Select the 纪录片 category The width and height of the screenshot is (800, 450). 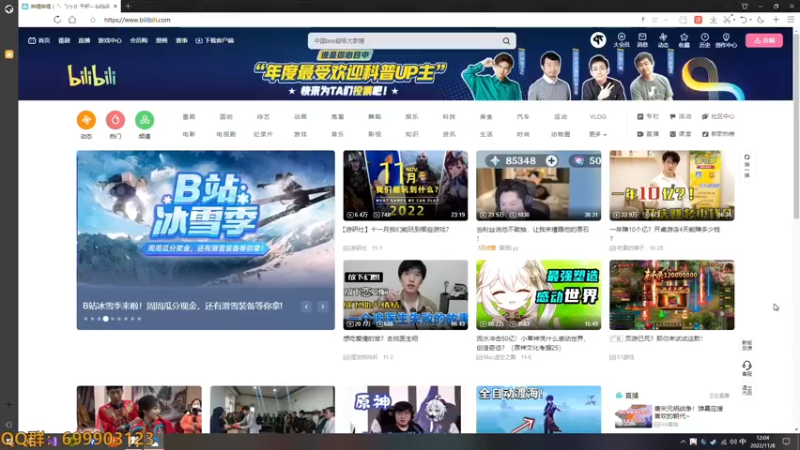pyautogui.click(x=263, y=134)
